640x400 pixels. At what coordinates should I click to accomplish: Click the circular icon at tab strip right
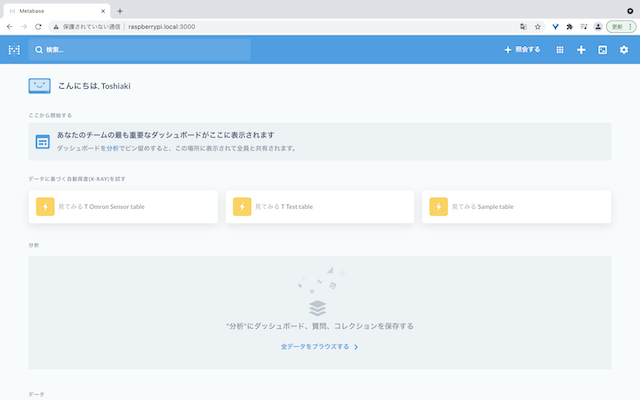(x=630, y=11)
